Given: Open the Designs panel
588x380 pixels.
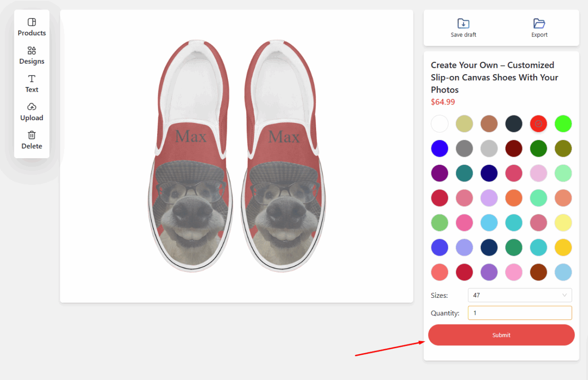Looking at the screenshot, I should pyautogui.click(x=32, y=56).
